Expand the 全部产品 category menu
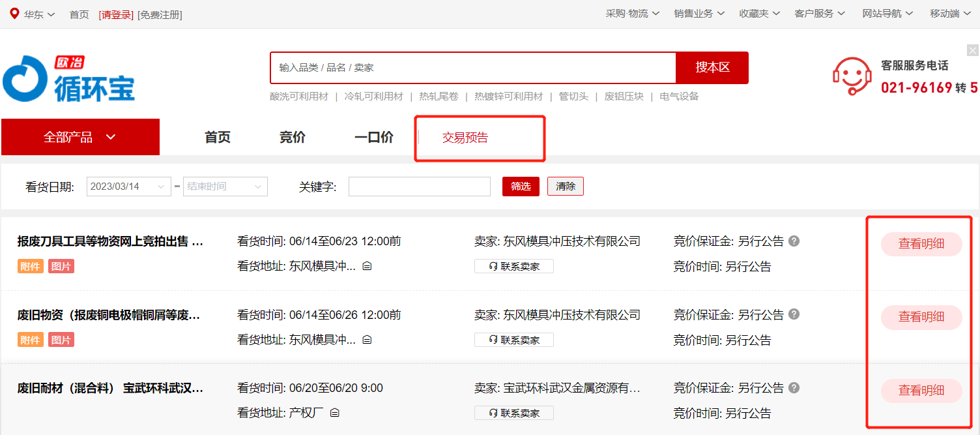Image resolution: width=980 pixels, height=435 pixels. 80,137
